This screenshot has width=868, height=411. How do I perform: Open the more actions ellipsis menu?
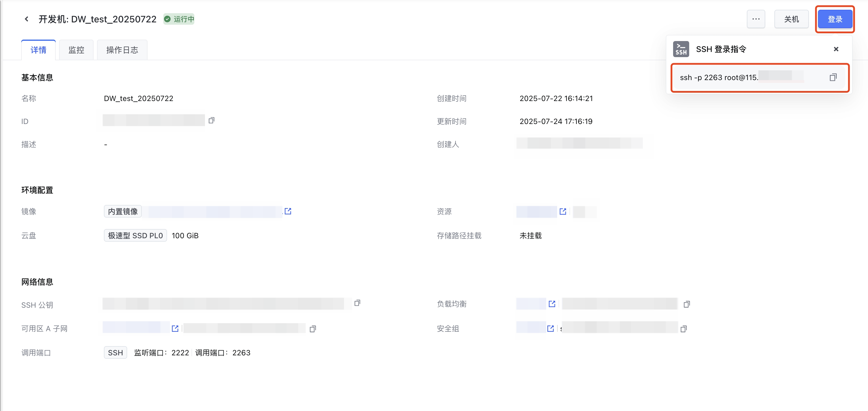point(756,19)
